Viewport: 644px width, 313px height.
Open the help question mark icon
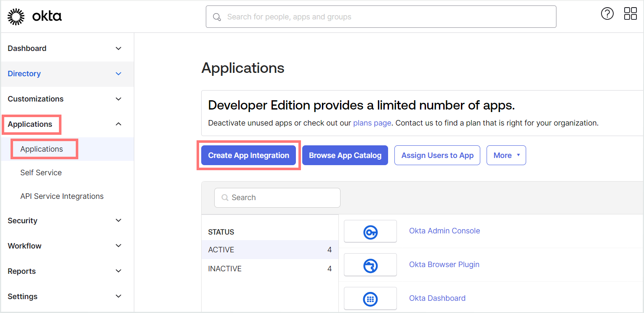[x=607, y=13]
